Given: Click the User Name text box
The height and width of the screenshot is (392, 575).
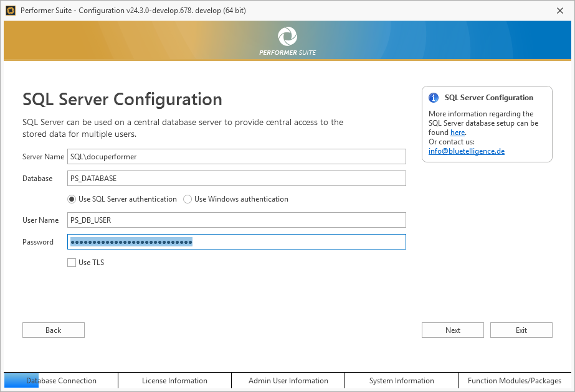Looking at the screenshot, I should tap(237, 220).
